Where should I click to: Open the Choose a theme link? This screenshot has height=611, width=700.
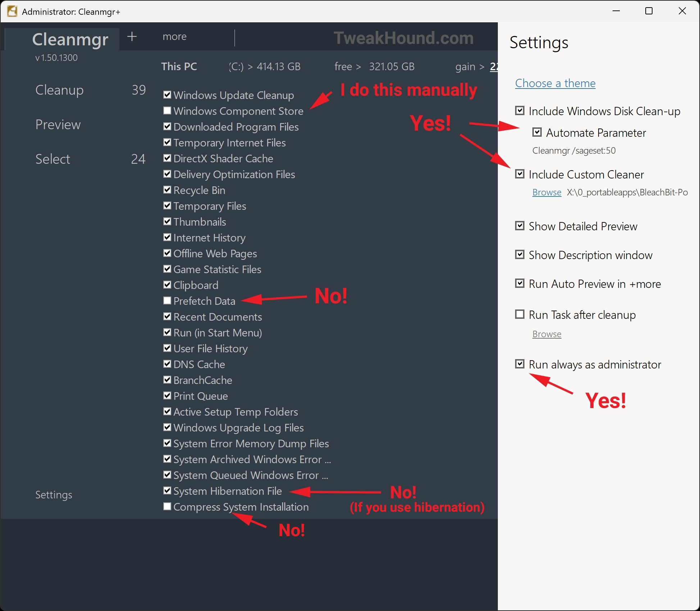point(555,83)
